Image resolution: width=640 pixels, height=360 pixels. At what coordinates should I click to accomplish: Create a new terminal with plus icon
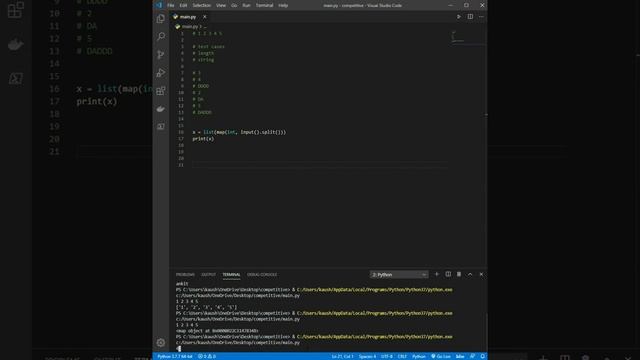click(x=437, y=274)
